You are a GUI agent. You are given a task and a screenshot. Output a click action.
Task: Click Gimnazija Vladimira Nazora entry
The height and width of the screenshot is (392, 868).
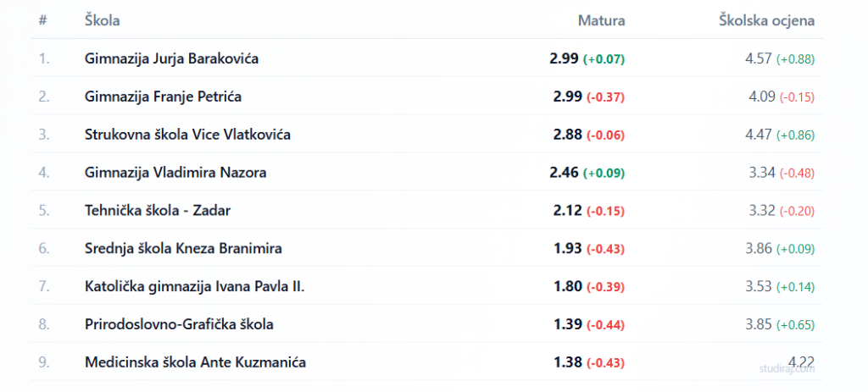click(175, 173)
